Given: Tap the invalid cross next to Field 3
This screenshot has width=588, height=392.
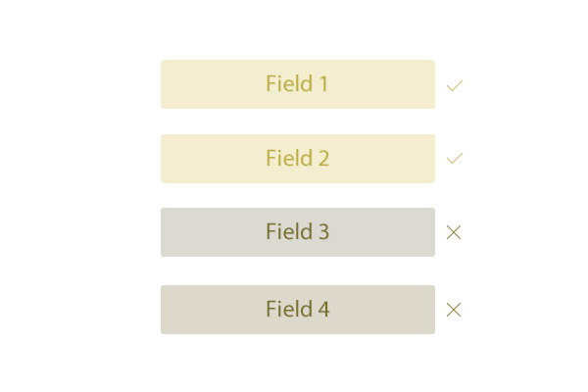Looking at the screenshot, I should pos(454,232).
